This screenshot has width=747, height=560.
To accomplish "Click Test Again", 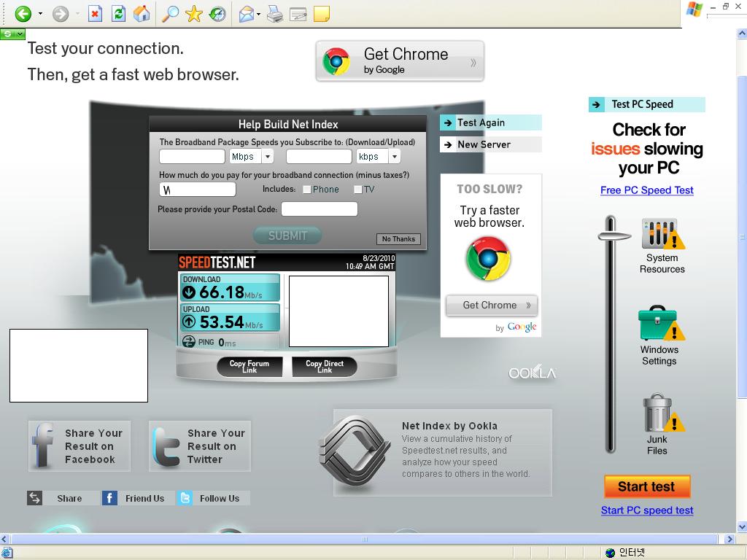I will 491,122.
